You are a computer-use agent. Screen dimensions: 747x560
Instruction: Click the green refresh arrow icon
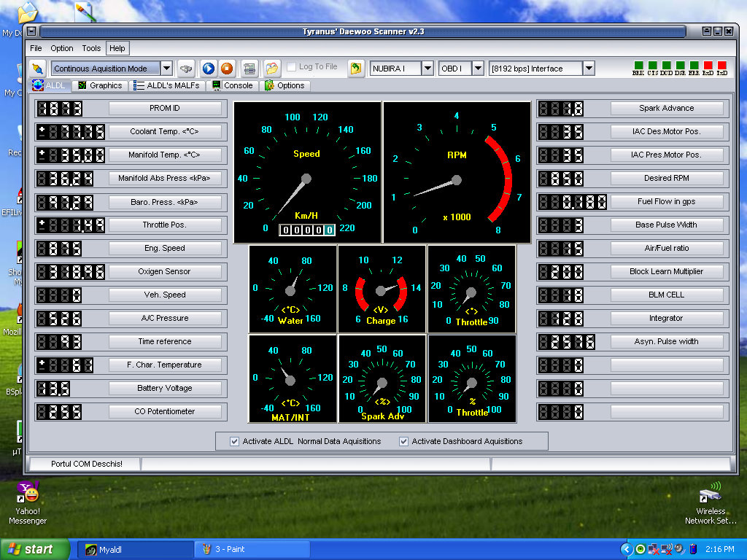[355, 69]
